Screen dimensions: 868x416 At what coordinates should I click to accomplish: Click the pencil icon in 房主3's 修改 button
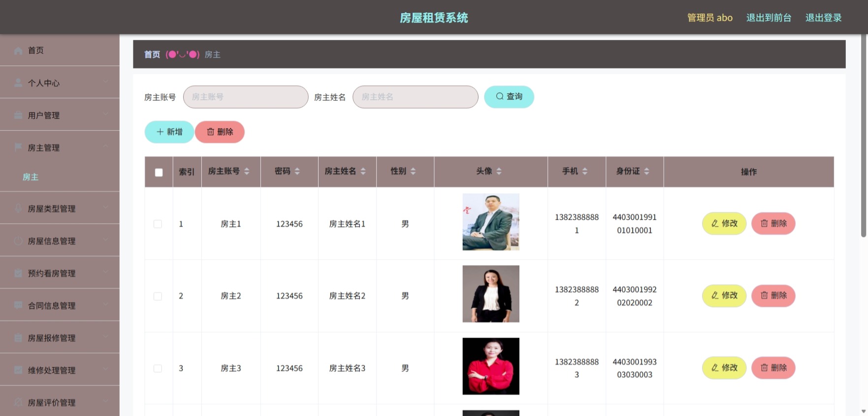pyautogui.click(x=715, y=368)
